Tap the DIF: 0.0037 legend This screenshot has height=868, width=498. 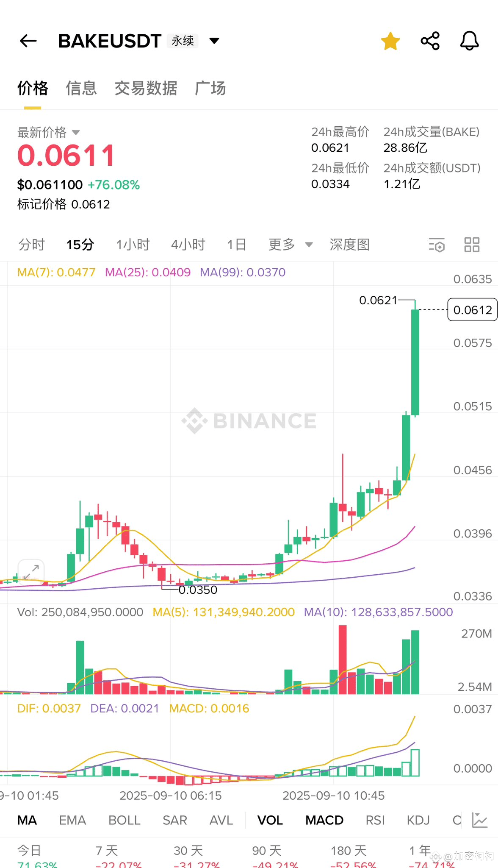pyautogui.click(x=49, y=708)
